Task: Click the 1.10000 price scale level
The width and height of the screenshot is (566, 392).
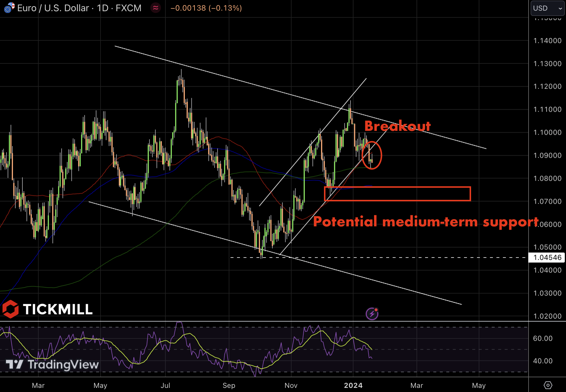Action: click(547, 132)
